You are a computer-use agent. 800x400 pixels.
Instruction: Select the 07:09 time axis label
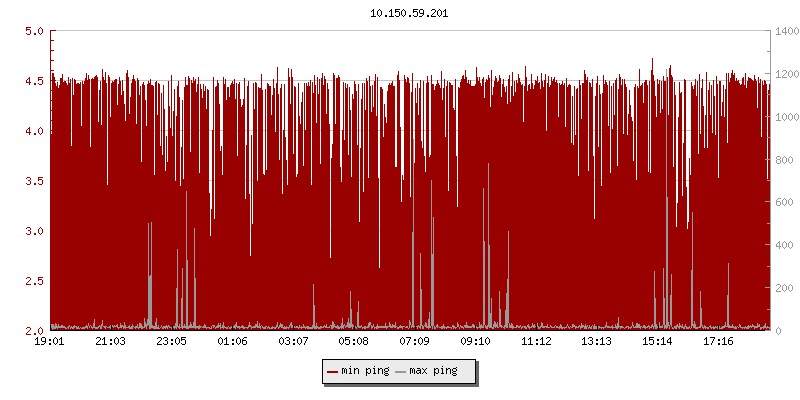click(414, 342)
